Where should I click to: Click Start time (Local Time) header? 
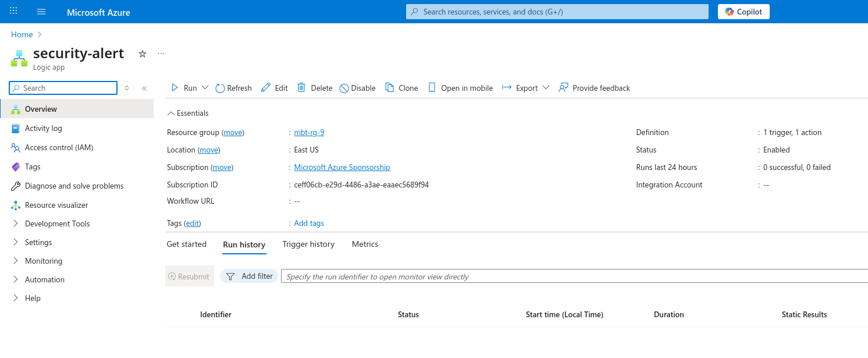[564, 315]
